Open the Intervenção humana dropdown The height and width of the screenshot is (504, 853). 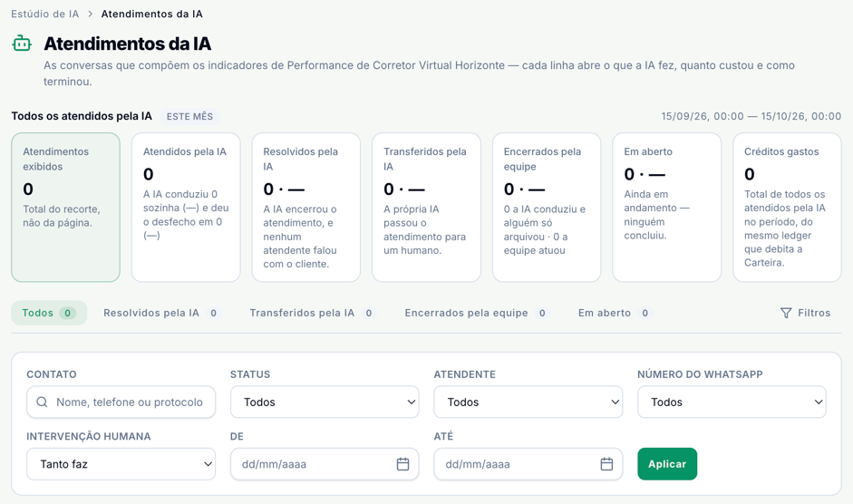(121, 464)
